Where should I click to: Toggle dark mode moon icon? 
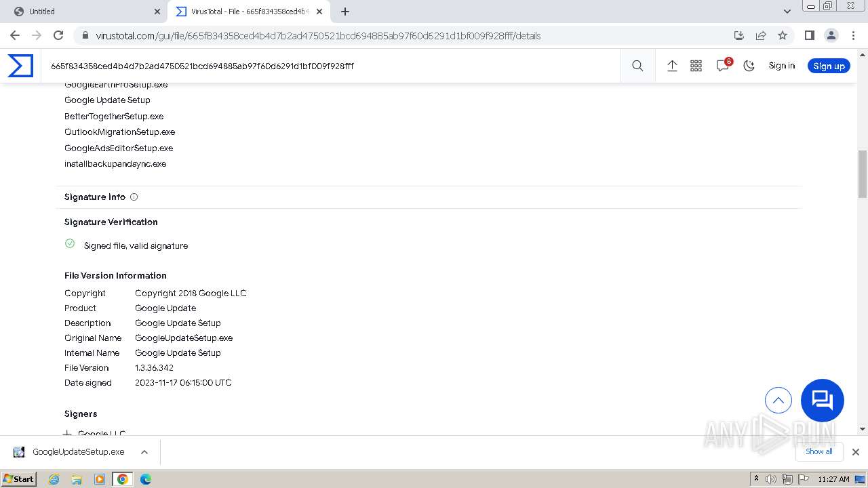click(x=749, y=66)
